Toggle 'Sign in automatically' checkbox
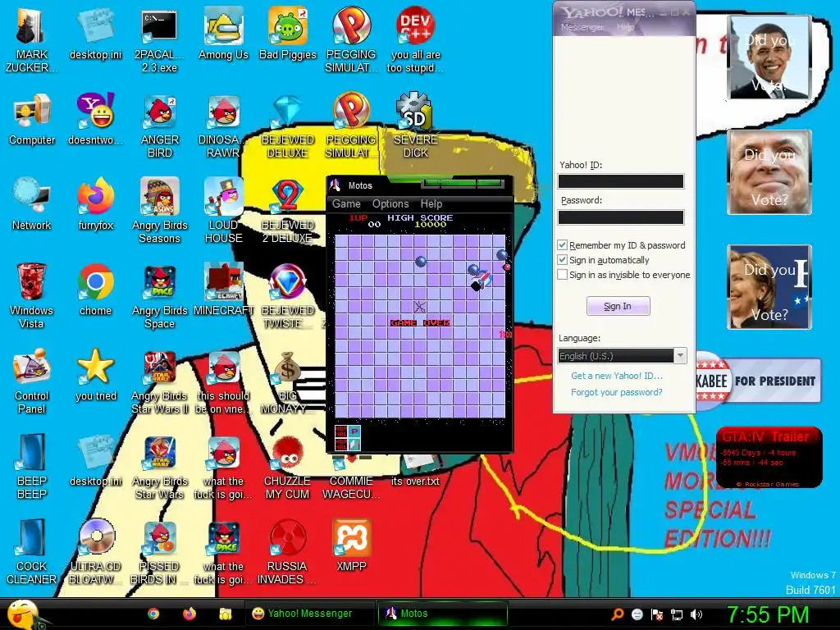Viewport: 840px width, 630px height. click(x=562, y=260)
